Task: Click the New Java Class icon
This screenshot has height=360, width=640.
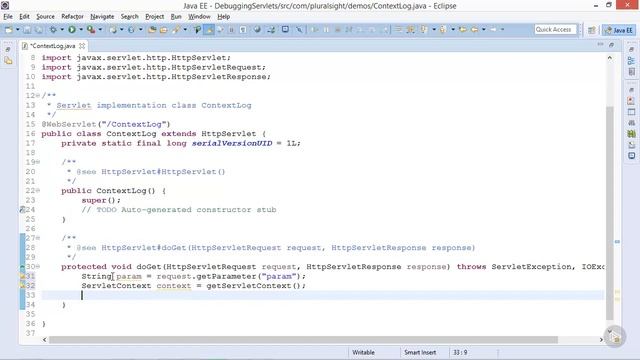Action: (131, 30)
